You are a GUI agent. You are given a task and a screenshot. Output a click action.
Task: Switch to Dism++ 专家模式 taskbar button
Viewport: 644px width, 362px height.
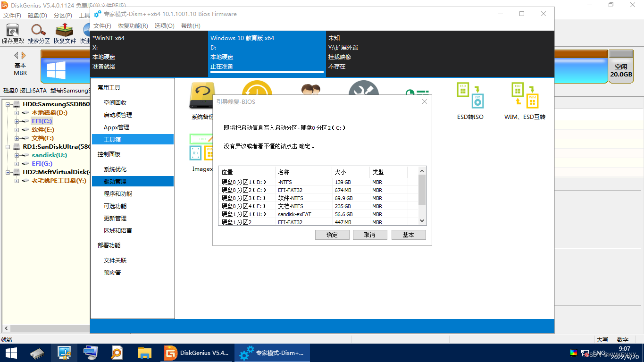pyautogui.click(x=272, y=353)
